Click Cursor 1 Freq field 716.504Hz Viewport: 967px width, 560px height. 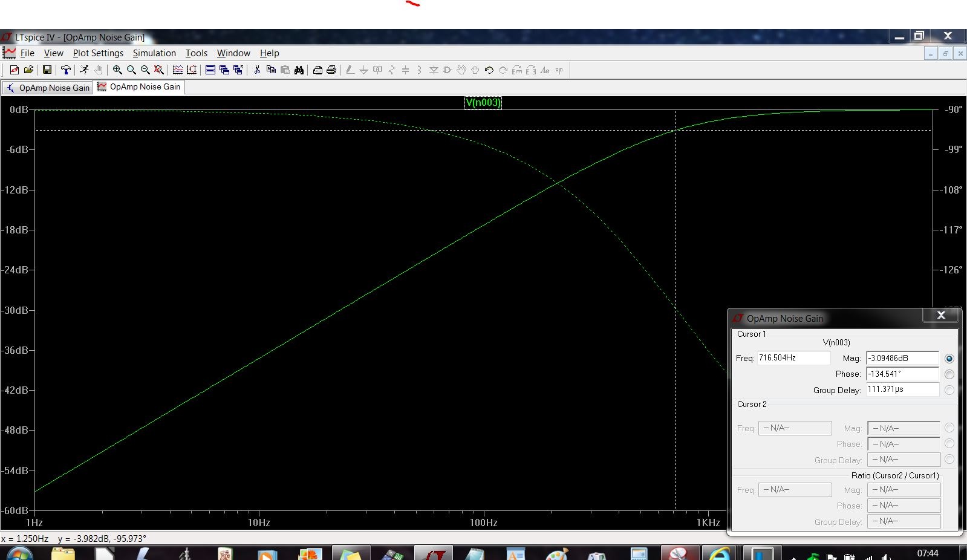tap(793, 358)
